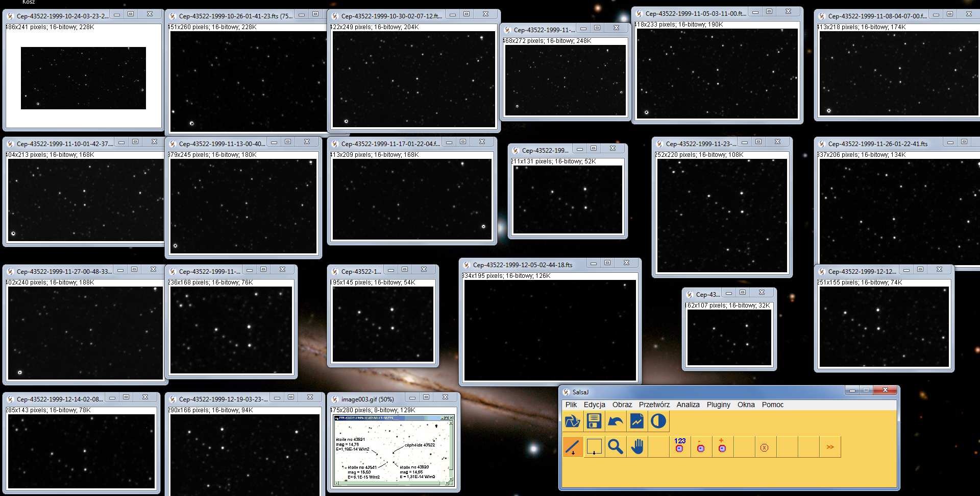
Task: Click the floppy disk save icon
Action: tap(594, 421)
